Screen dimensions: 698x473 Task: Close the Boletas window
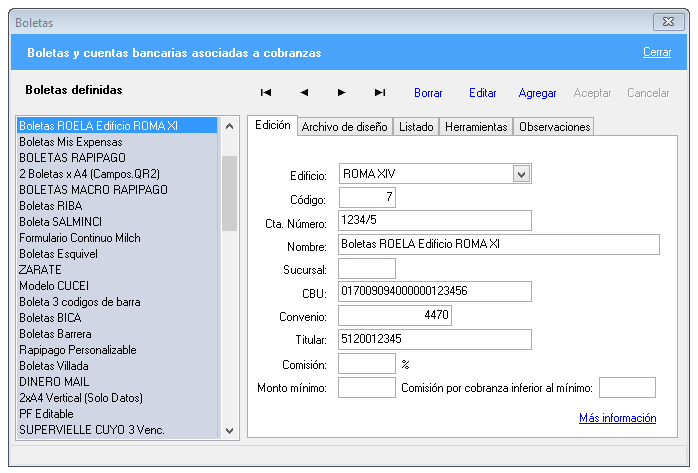[667, 21]
